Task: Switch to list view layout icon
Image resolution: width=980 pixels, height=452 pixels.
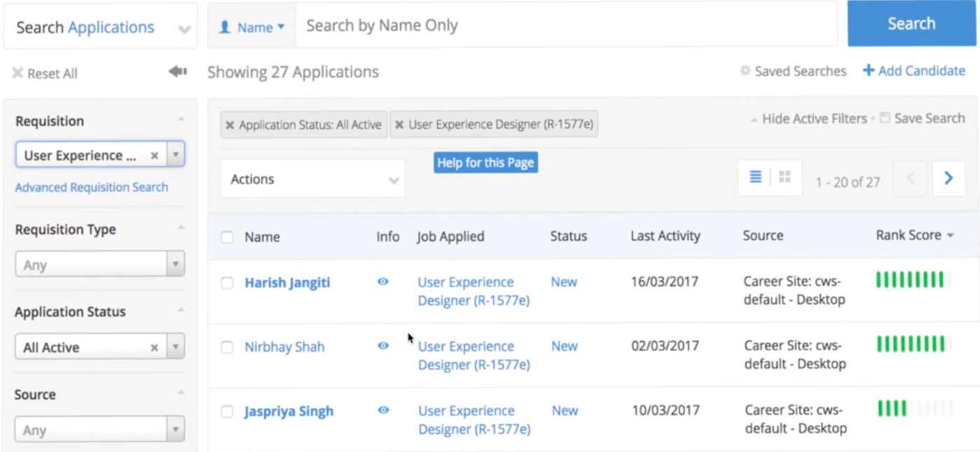Action: [x=755, y=177]
